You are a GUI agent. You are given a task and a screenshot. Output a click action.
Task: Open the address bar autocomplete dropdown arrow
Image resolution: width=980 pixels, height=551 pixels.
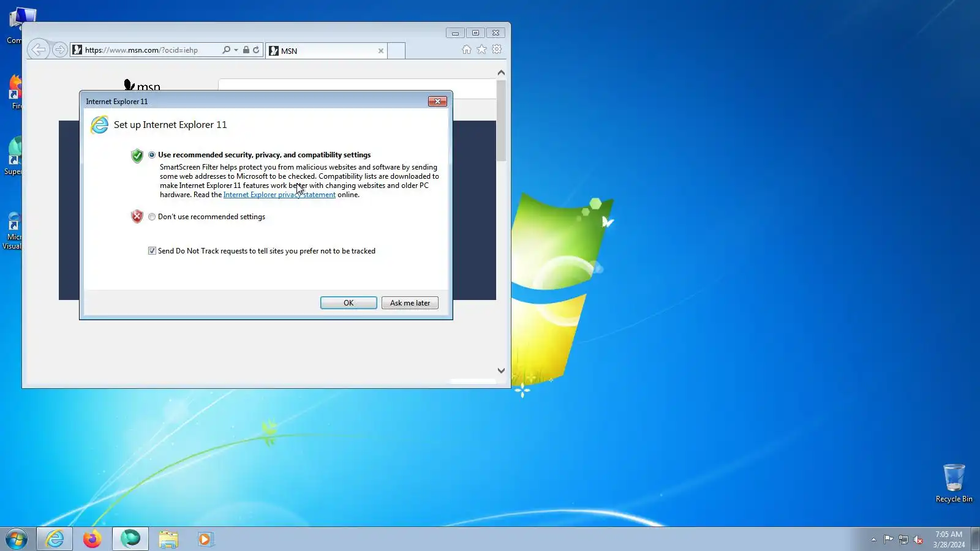coord(236,50)
